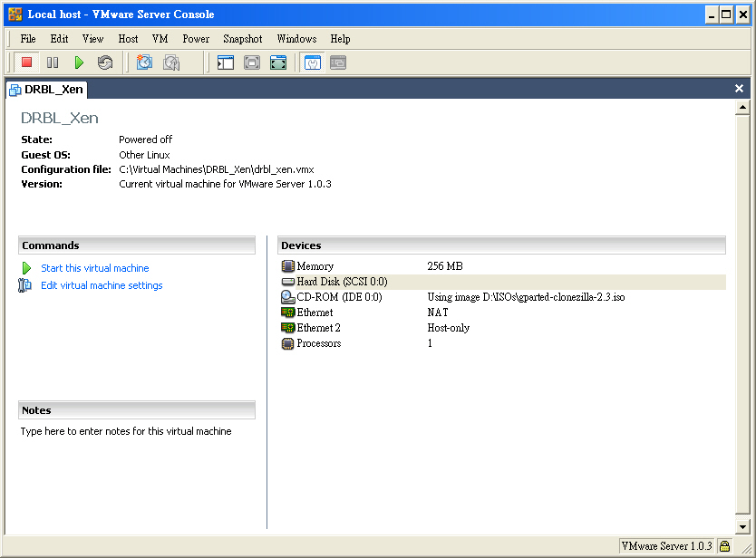Click the 'Powered off' state value

(146, 139)
